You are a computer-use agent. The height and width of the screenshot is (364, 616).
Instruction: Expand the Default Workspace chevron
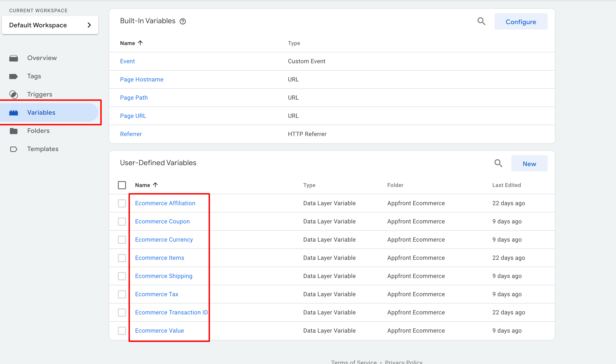pyautogui.click(x=89, y=25)
